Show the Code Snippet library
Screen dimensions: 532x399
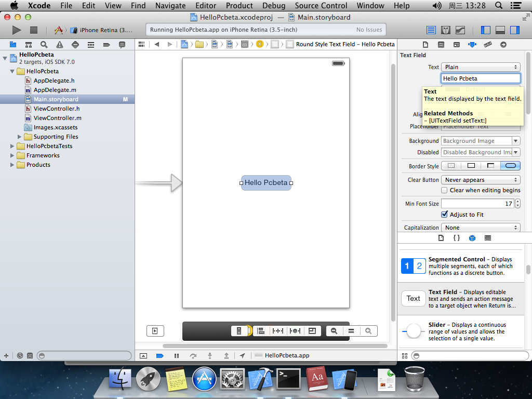[456, 238]
